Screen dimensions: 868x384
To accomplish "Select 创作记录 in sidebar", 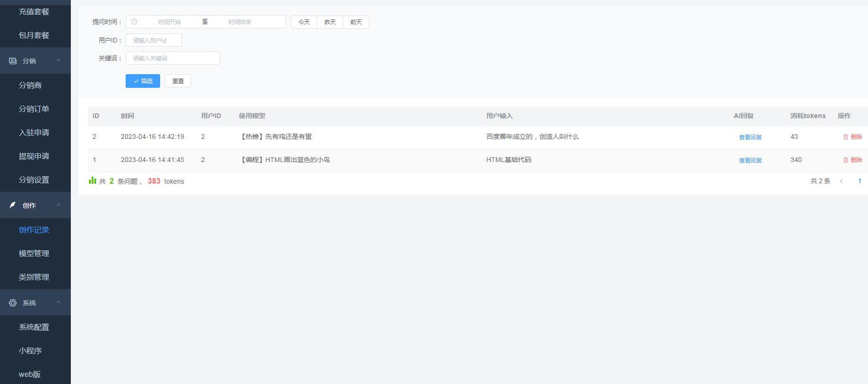I will 34,230.
